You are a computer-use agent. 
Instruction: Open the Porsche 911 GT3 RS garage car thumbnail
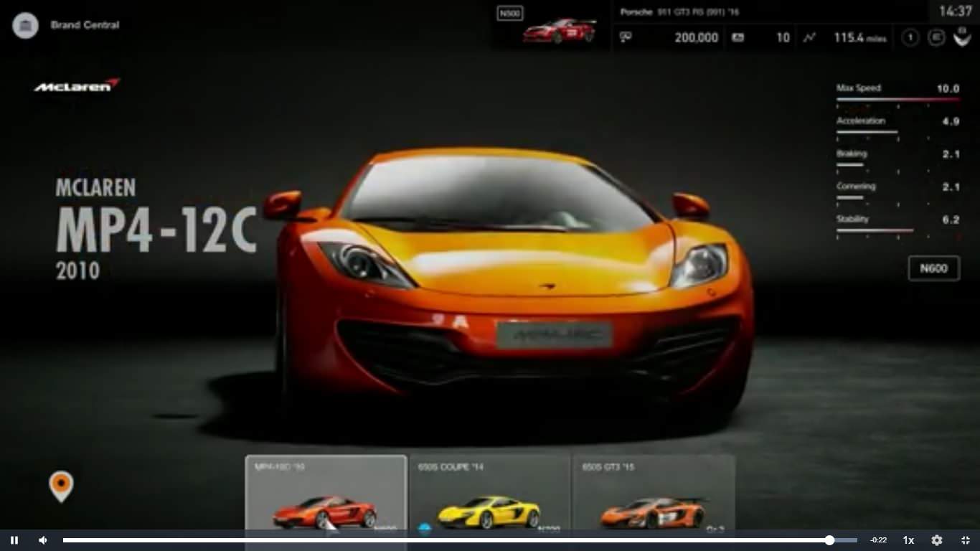pyautogui.click(x=560, y=31)
